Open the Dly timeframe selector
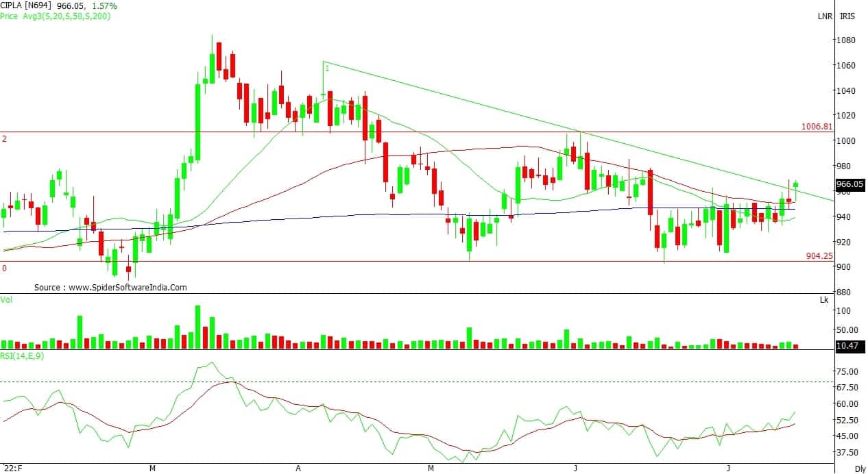 (860, 469)
